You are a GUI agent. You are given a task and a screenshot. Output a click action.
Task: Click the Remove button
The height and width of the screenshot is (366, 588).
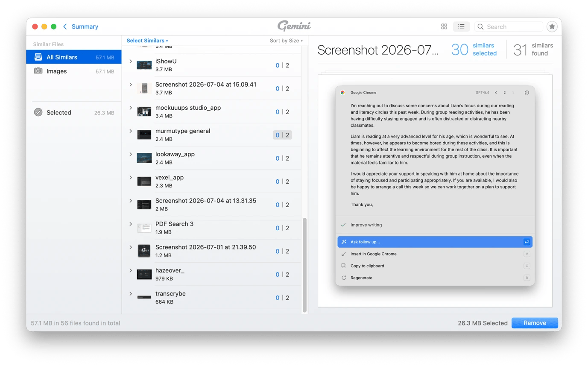535,323
